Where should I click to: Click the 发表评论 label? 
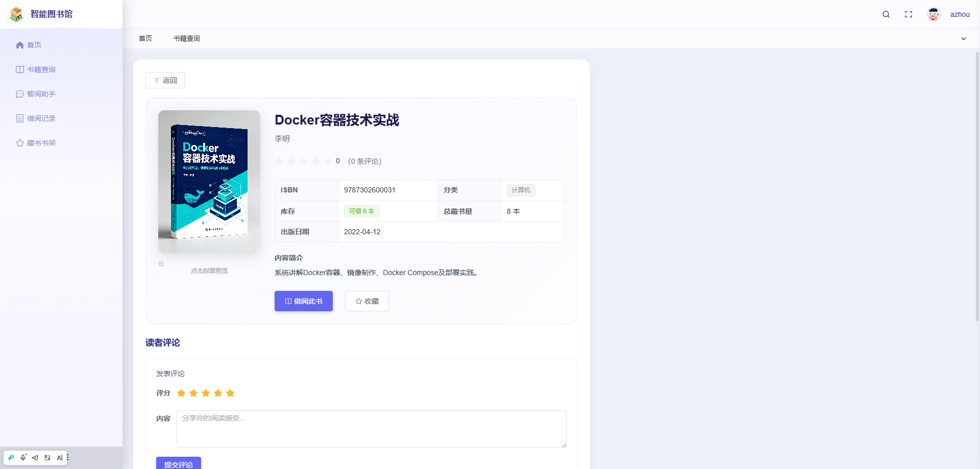click(x=170, y=374)
